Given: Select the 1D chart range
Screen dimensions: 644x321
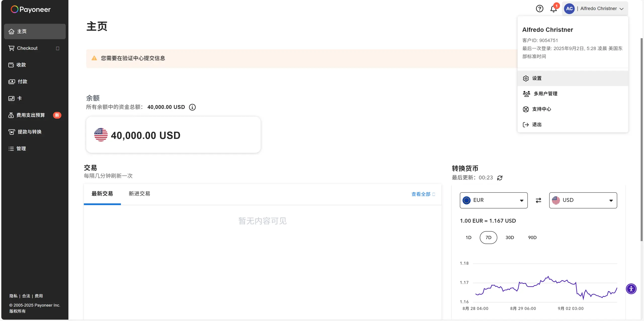Looking at the screenshot, I should point(468,238).
